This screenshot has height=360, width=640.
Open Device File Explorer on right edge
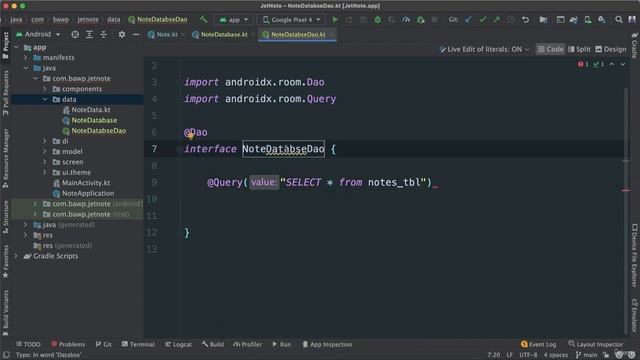635,255
